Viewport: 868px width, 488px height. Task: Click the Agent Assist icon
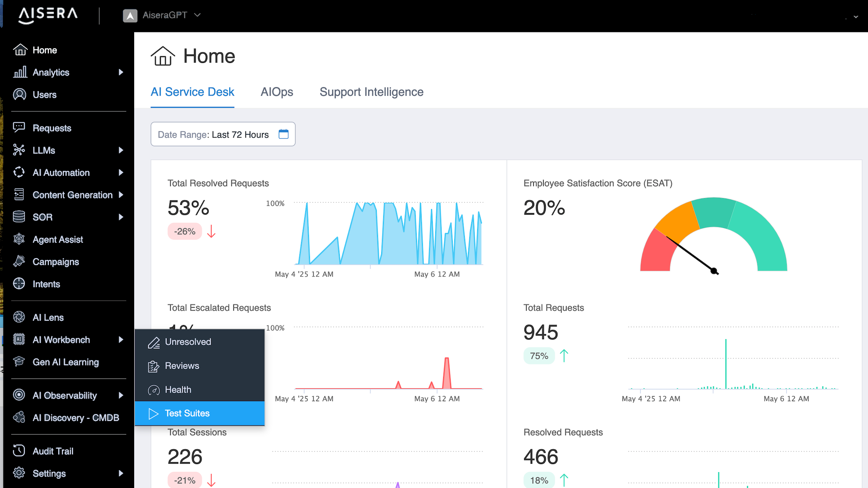coord(19,239)
